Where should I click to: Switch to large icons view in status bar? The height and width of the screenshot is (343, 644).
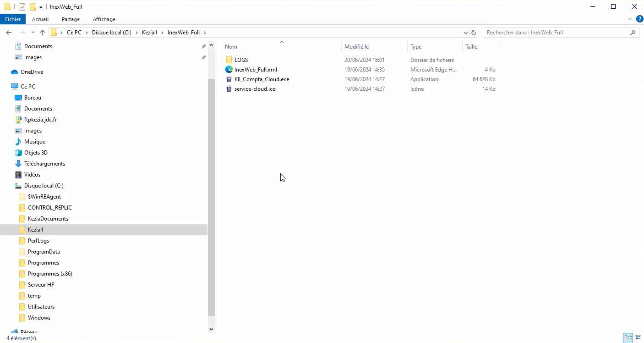(x=638, y=338)
